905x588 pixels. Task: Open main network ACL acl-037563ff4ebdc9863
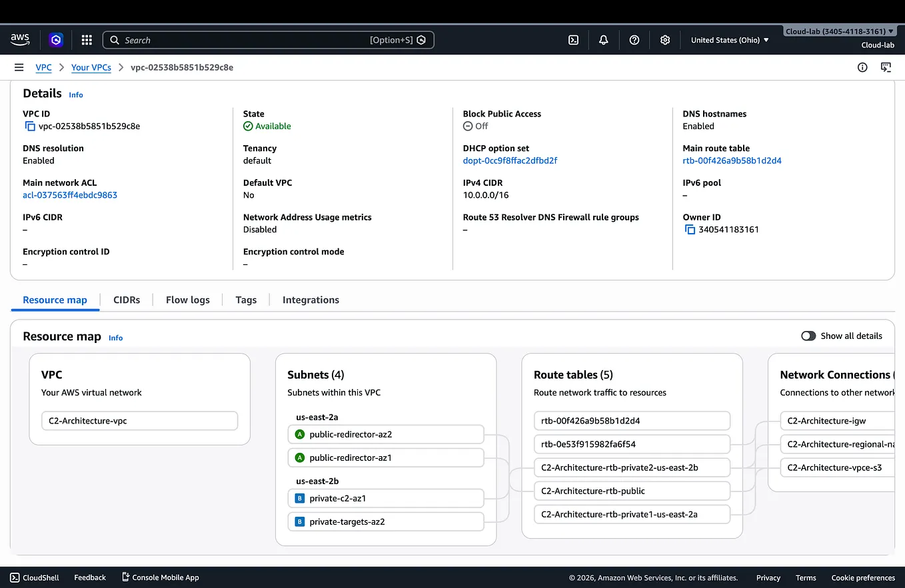point(70,195)
